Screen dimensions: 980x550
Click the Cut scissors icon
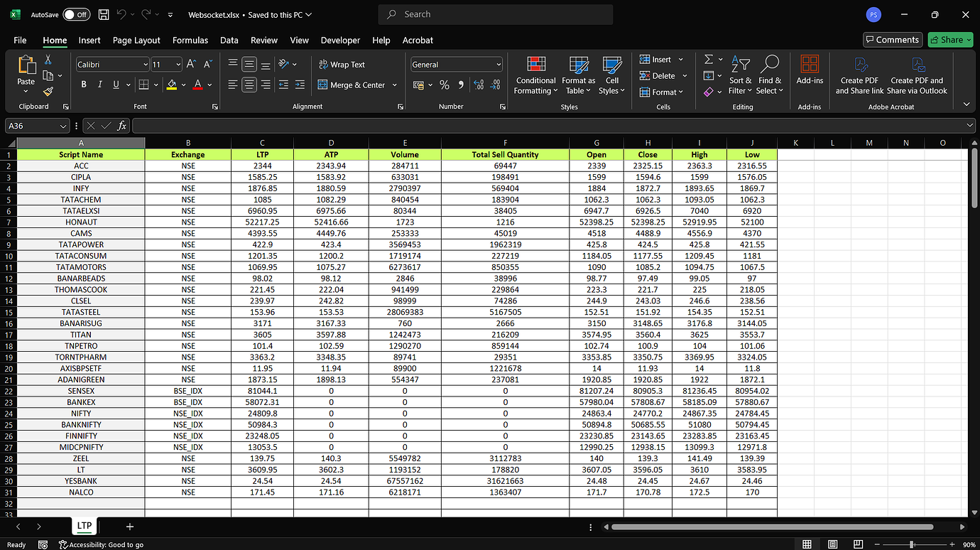pyautogui.click(x=48, y=60)
